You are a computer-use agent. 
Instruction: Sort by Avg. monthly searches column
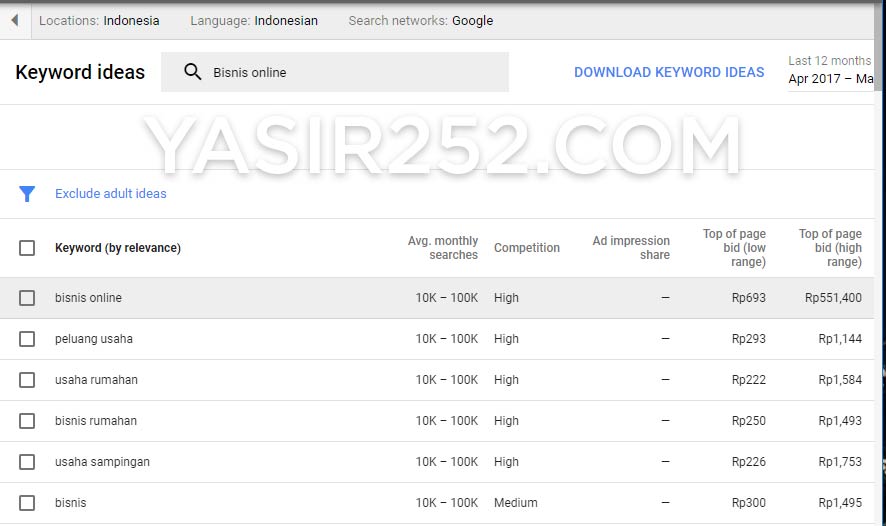pos(442,248)
